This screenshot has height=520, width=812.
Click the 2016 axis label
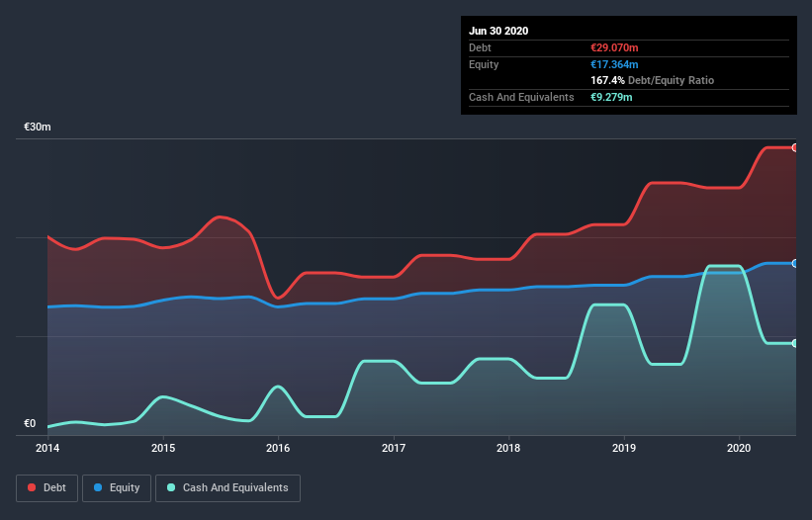click(x=278, y=448)
